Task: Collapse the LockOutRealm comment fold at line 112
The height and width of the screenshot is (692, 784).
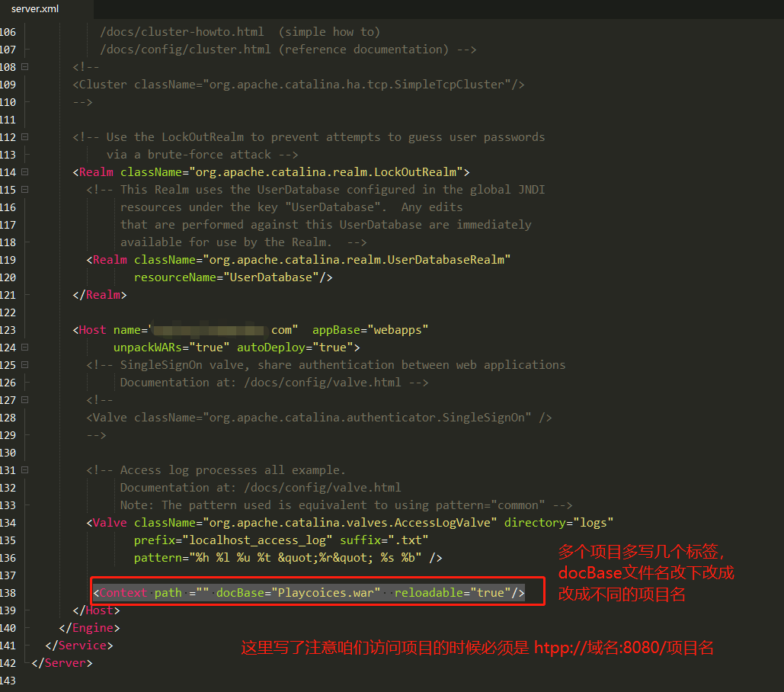Action: point(24,136)
